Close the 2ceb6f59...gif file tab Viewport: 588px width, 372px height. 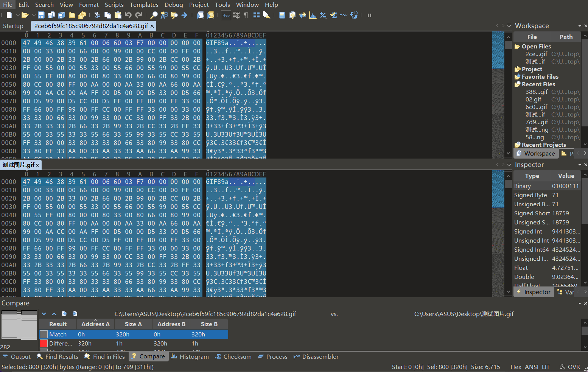point(152,26)
